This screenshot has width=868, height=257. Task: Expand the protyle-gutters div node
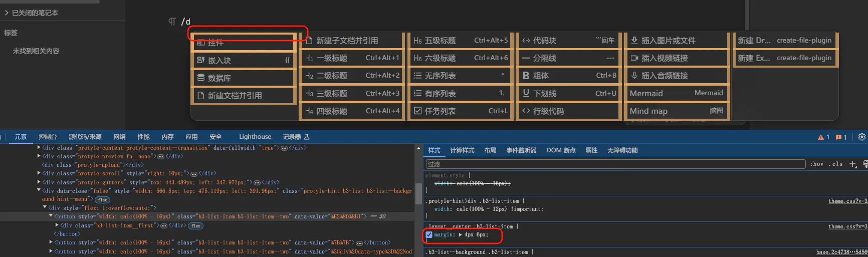(39, 182)
